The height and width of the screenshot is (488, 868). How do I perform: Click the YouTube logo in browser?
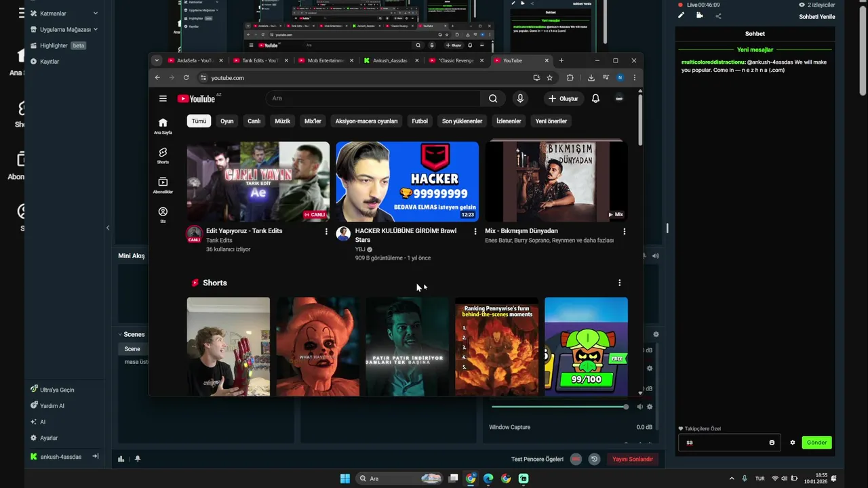pyautogui.click(x=196, y=99)
